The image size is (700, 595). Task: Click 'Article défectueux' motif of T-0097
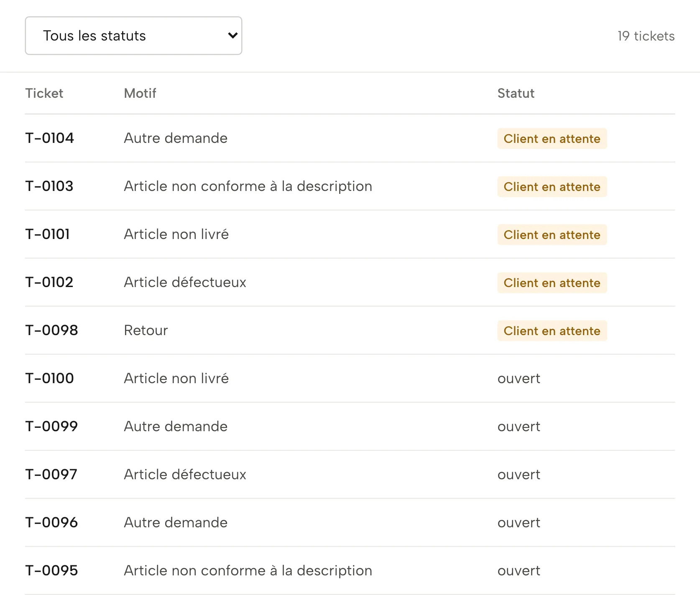[x=185, y=474]
